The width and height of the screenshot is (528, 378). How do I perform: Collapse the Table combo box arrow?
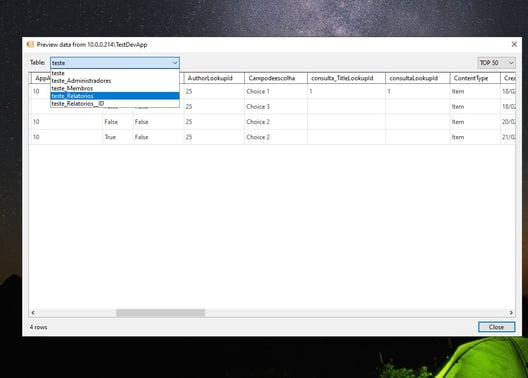[x=175, y=63]
